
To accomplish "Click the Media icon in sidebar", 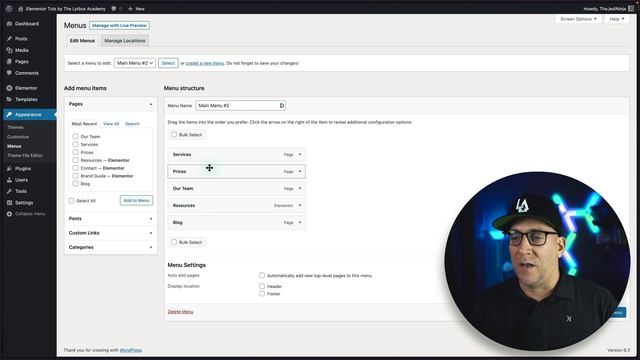I will [9, 50].
